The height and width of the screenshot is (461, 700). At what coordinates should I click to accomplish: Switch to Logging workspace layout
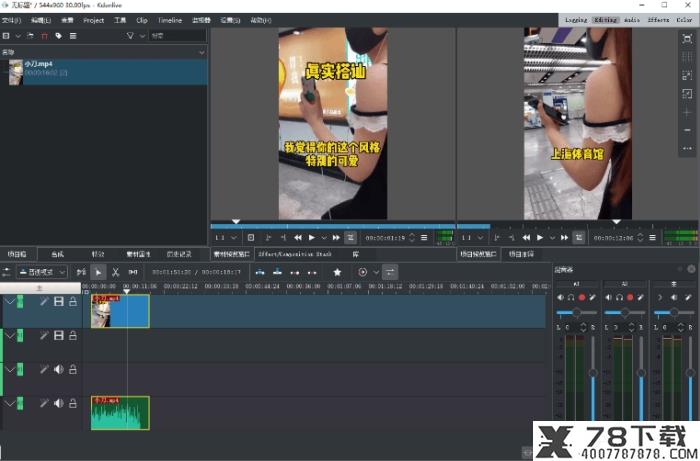point(576,20)
